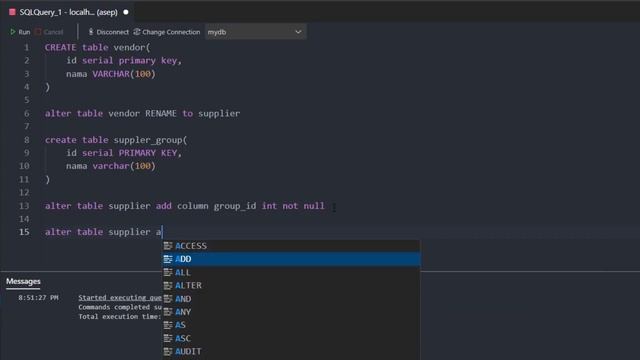Click line number 13 in the gutter
The width and height of the screenshot is (640, 360).
[x=24, y=206]
